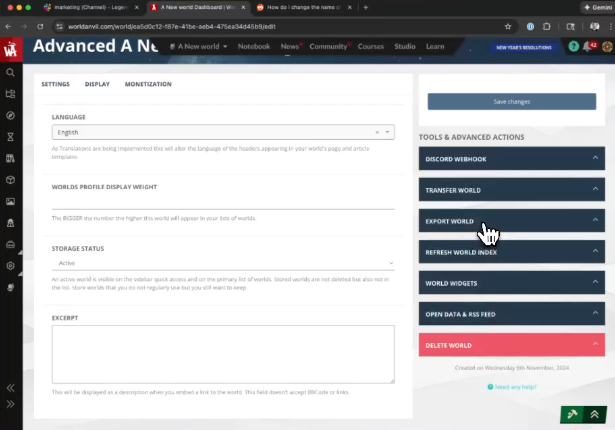Expand sidebar with double right chevron
The height and width of the screenshot is (430, 615).
coord(11,404)
